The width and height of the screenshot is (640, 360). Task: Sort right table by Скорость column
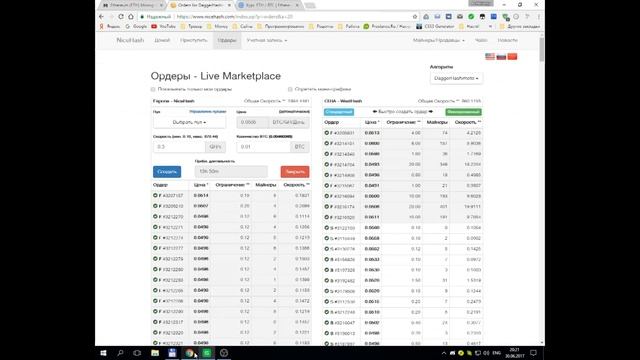pos(467,122)
